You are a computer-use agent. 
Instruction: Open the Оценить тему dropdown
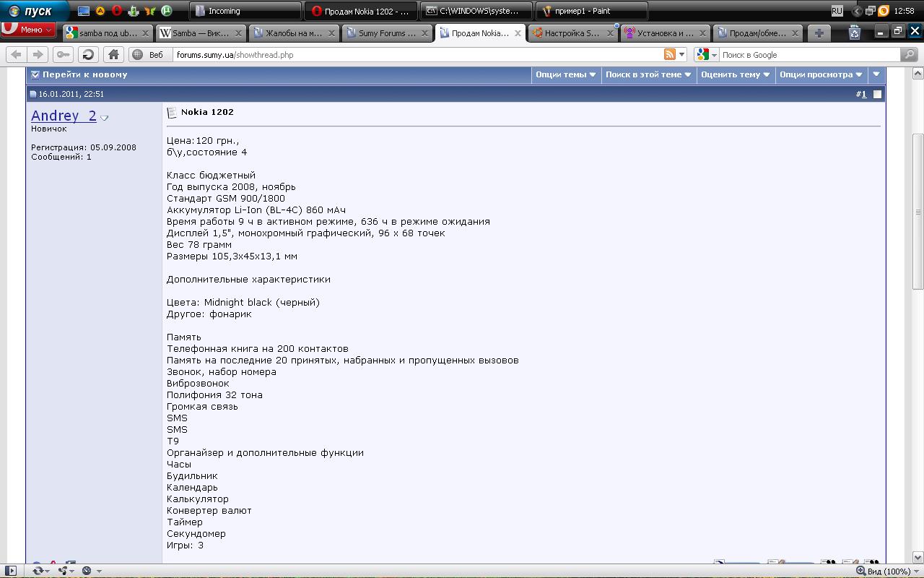736,74
